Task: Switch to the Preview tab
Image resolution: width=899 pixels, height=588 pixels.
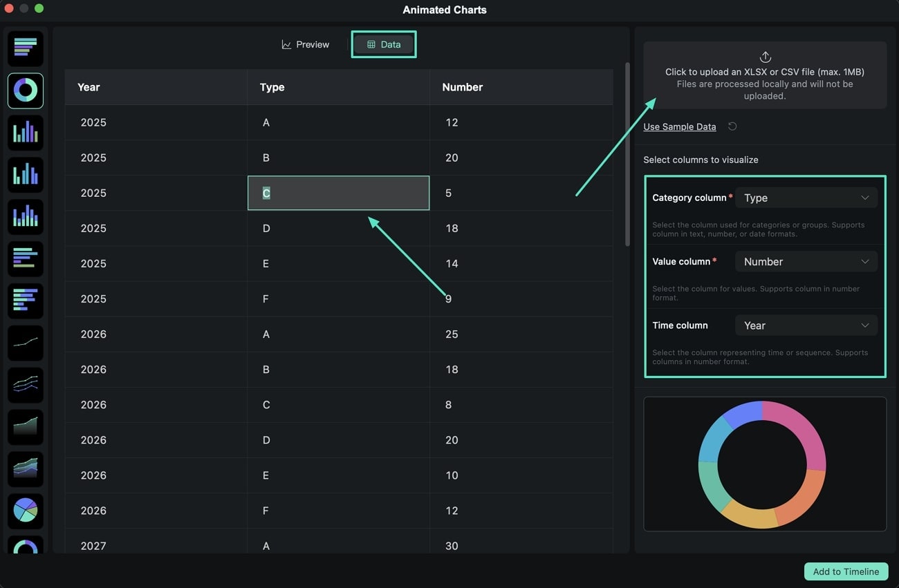Action: 305,44
